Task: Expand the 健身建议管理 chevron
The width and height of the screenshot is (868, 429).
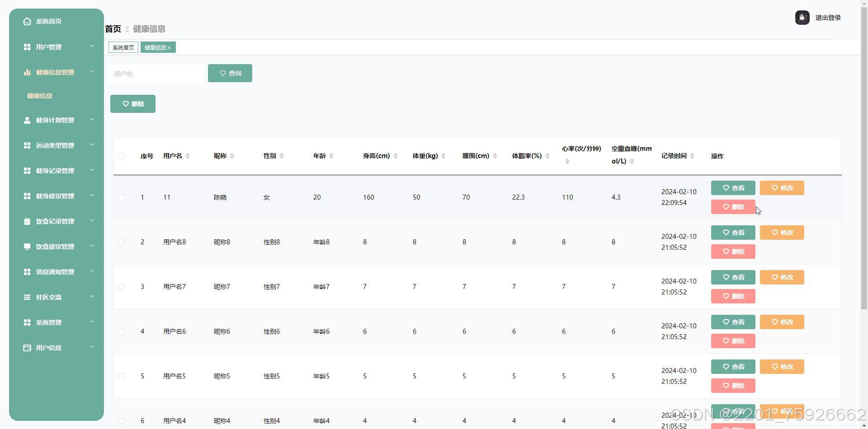Action: (92, 195)
